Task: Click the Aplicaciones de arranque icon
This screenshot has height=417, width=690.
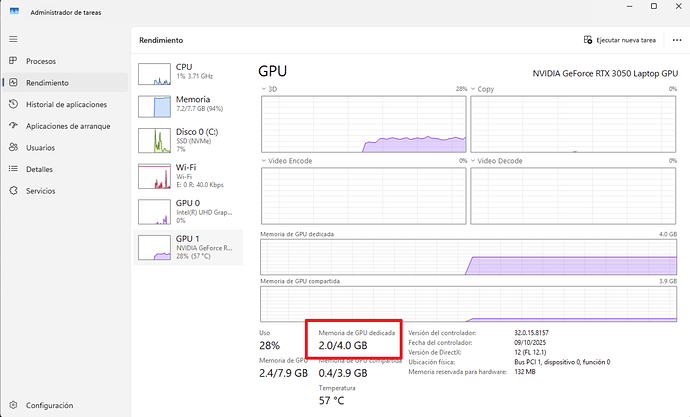Action: (14, 126)
